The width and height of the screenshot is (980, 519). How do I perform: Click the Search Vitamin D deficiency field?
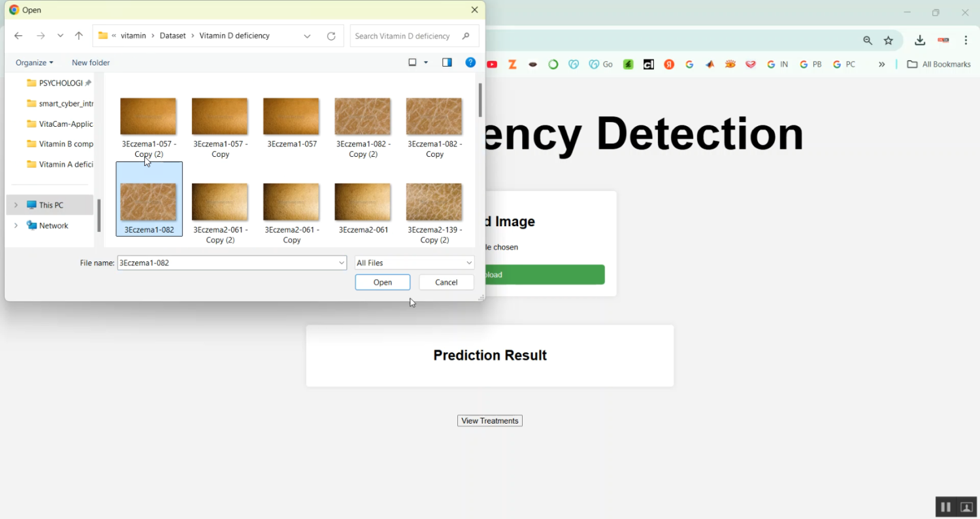tap(405, 36)
